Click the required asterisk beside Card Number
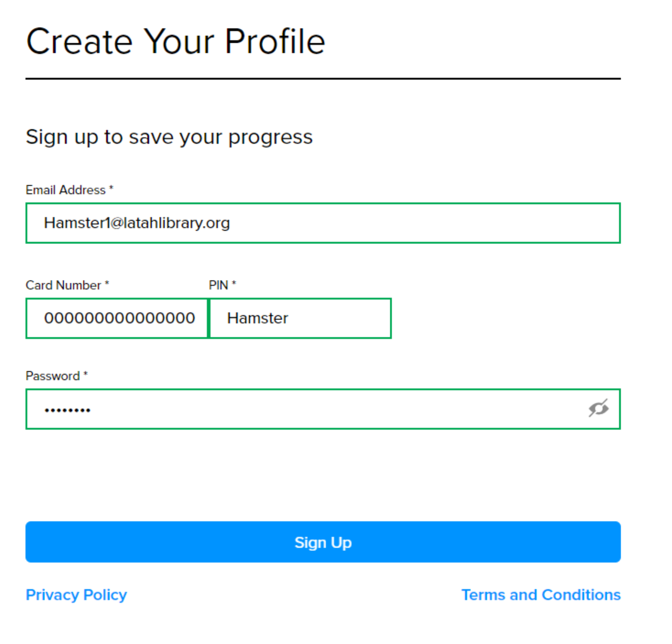This screenshot has width=672, height=644. click(107, 283)
